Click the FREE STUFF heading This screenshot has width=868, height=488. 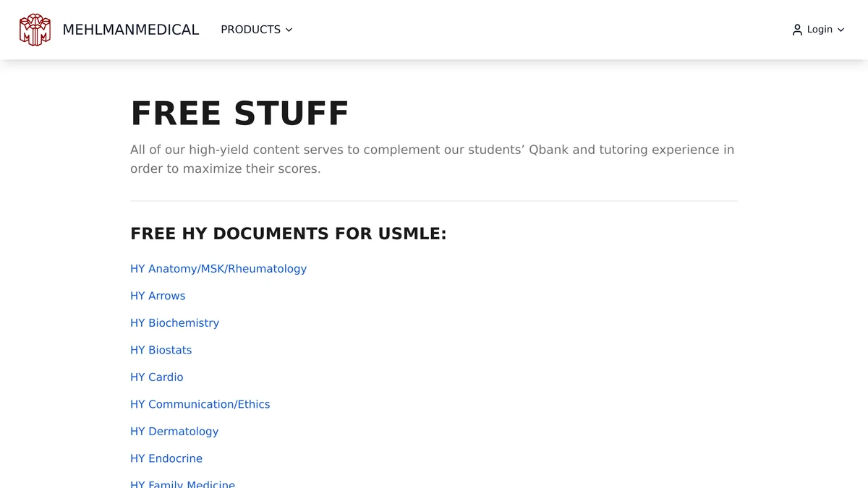239,114
